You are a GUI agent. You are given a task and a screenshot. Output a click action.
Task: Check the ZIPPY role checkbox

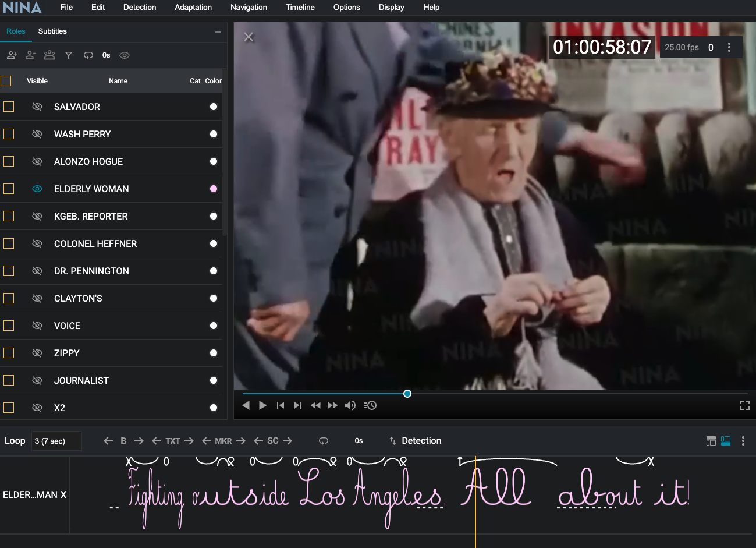point(9,353)
